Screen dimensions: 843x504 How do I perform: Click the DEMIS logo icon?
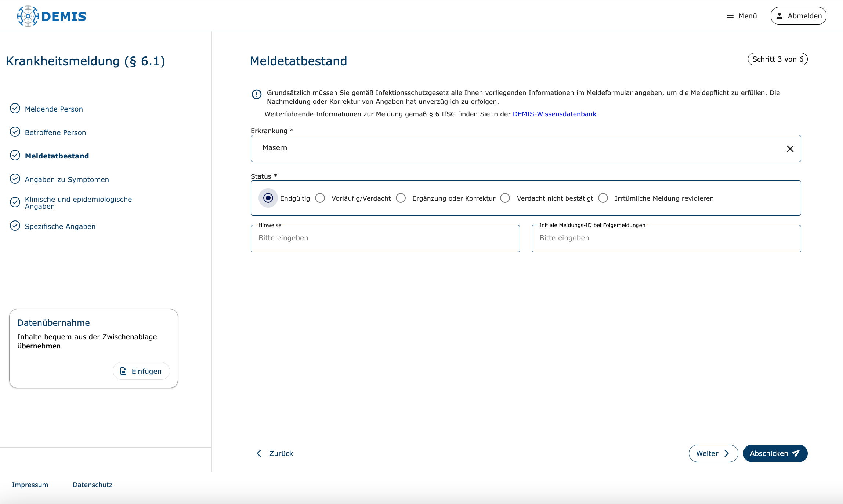(28, 16)
